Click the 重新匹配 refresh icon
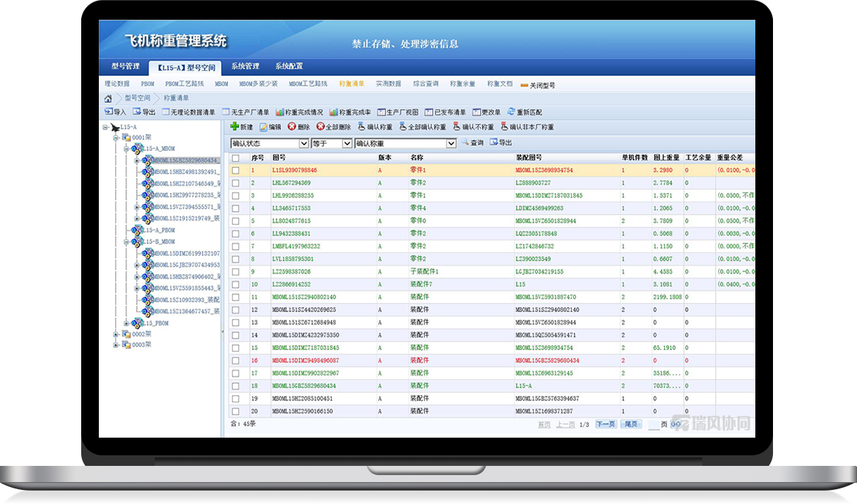This screenshot has width=857, height=504. click(x=511, y=112)
